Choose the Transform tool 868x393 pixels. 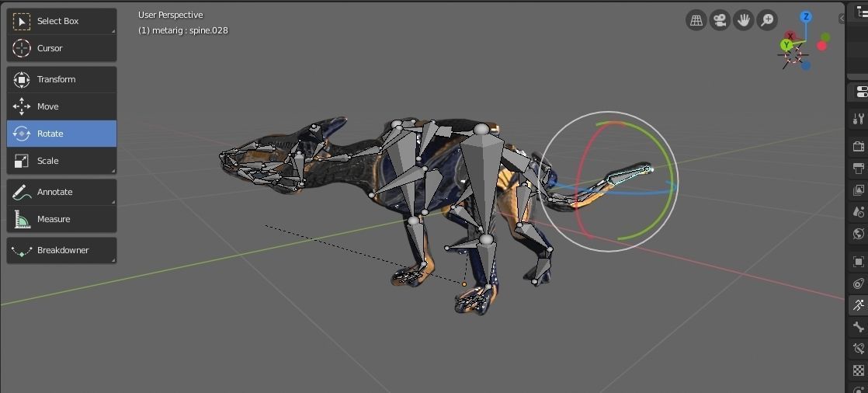click(61, 79)
